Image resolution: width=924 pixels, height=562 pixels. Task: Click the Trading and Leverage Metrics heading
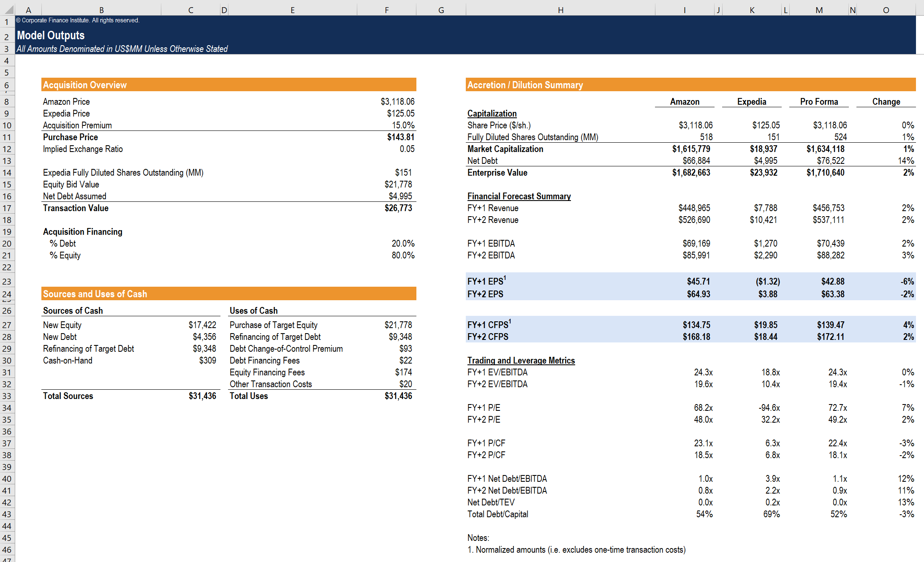(521, 361)
